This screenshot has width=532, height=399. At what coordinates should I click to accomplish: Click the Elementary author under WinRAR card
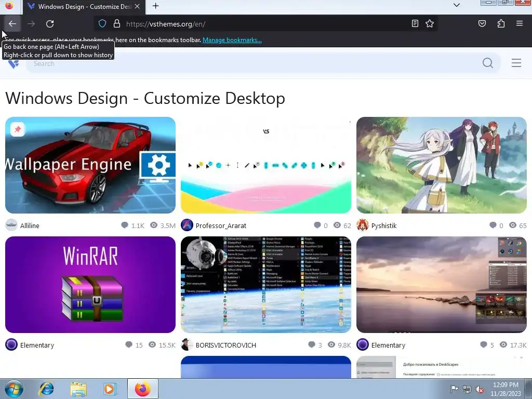click(x=37, y=345)
